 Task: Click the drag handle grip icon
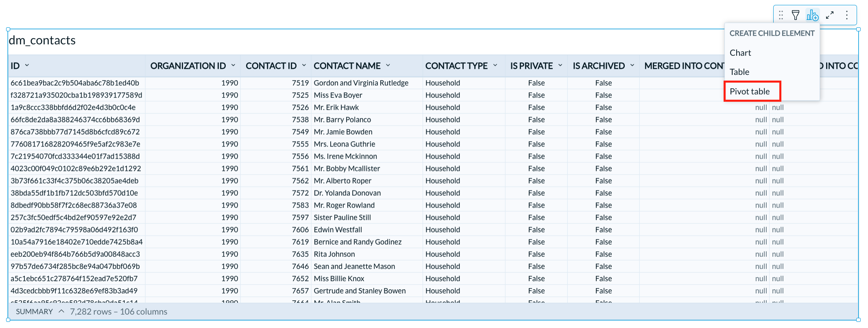pyautogui.click(x=781, y=15)
